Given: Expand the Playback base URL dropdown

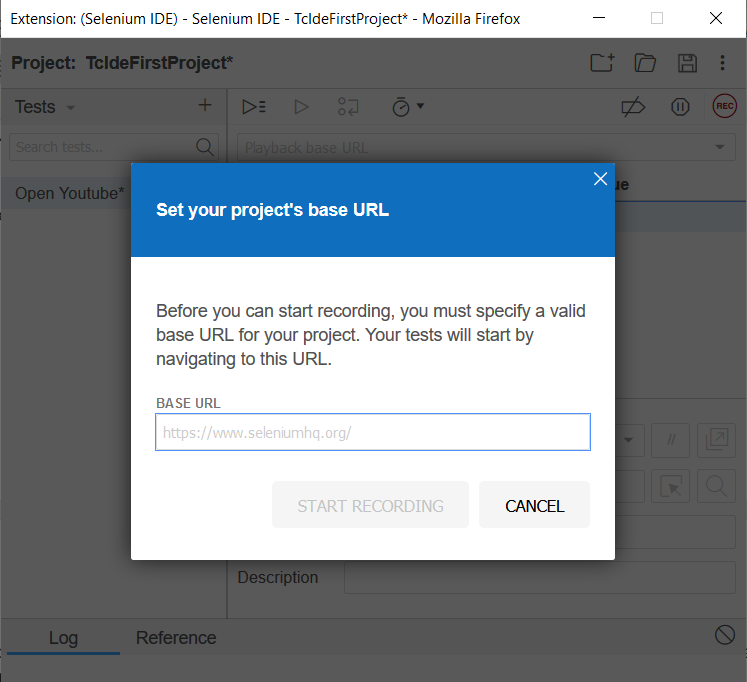Looking at the screenshot, I should [x=719, y=147].
